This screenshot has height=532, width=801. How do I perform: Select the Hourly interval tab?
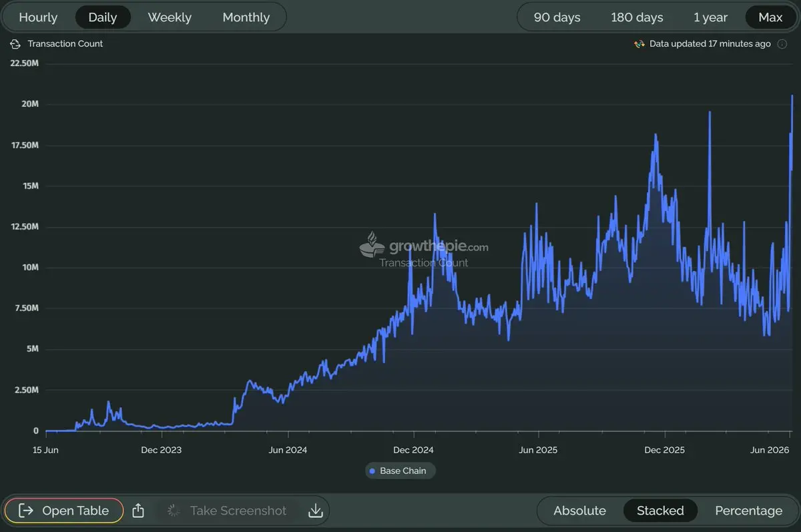tap(38, 17)
